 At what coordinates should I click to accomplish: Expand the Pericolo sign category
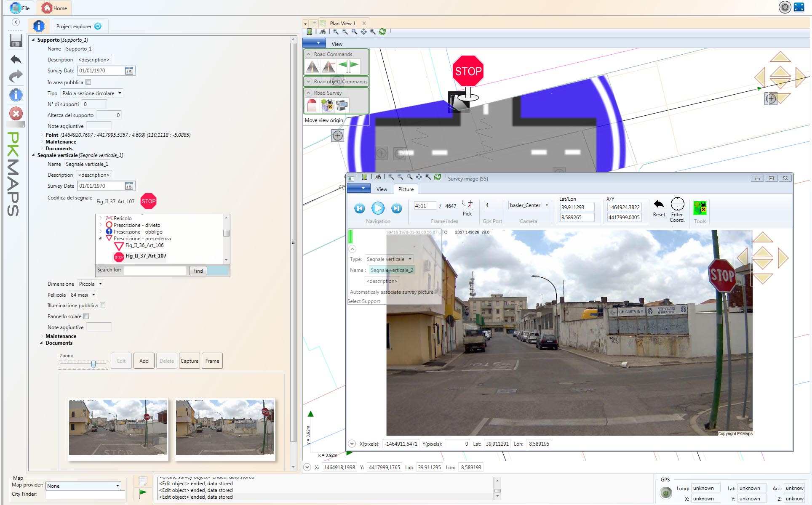(101, 218)
